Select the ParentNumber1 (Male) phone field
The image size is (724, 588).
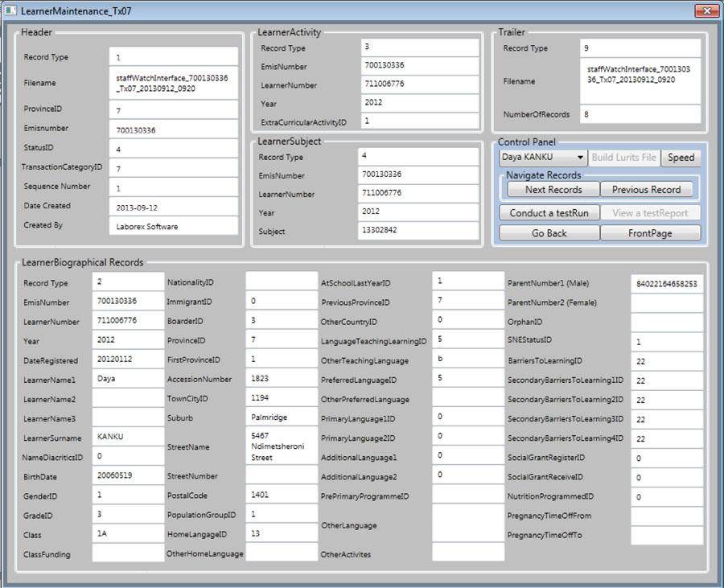668,282
